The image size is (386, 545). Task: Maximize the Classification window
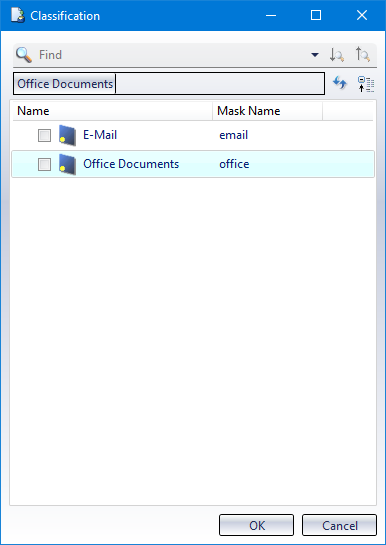316,15
